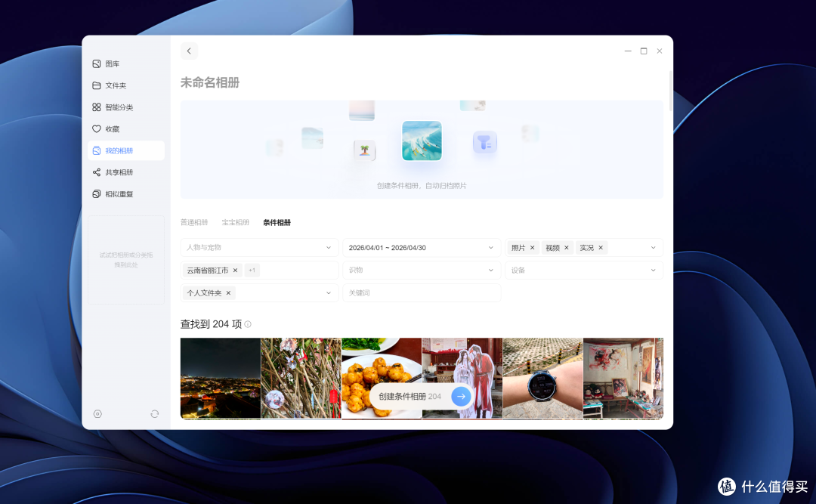This screenshot has height=504, width=816.
Task: Switch to the 宝宝相册 tab
Action: point(235,222)
